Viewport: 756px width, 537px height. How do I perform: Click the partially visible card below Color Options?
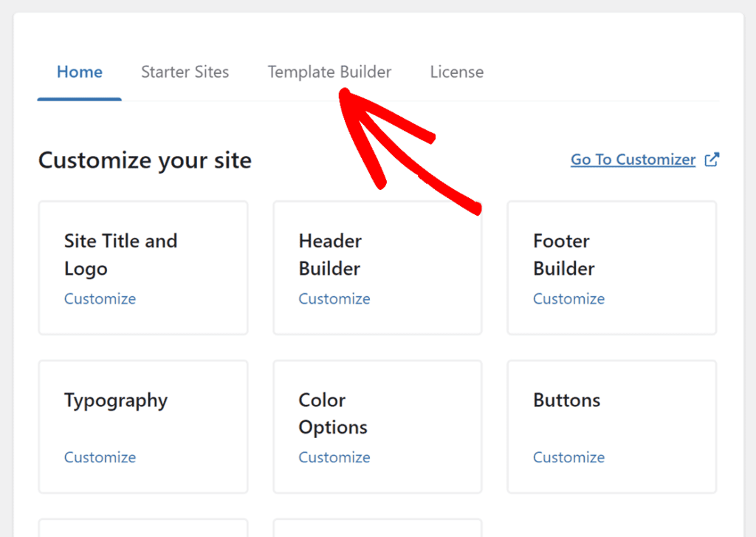(377, 528)
